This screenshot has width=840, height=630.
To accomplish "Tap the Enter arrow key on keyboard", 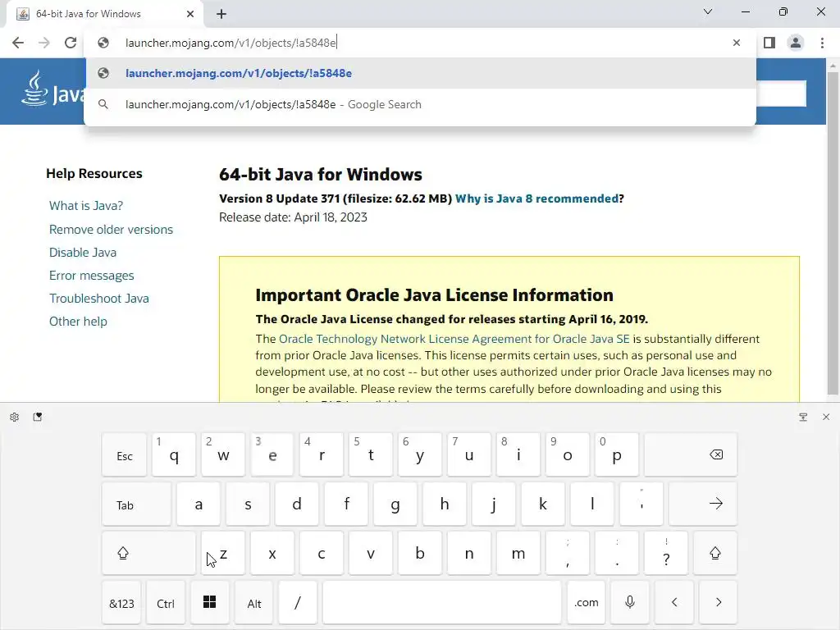I will (703, 504).
